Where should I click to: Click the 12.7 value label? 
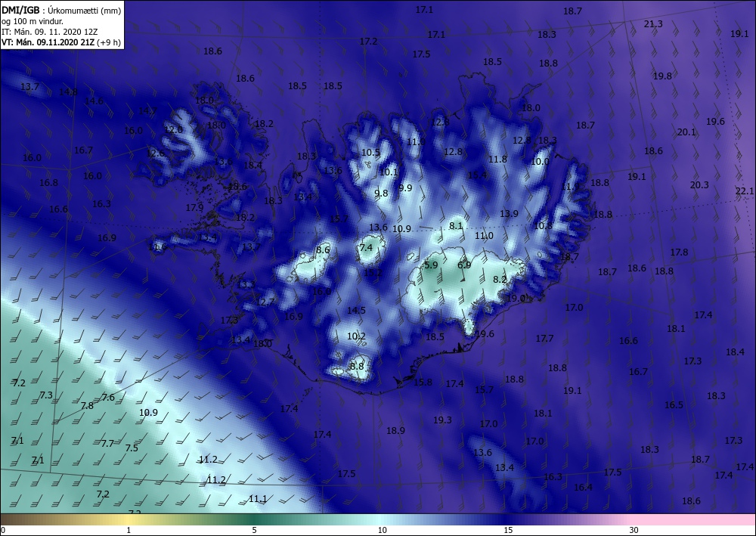265,302
